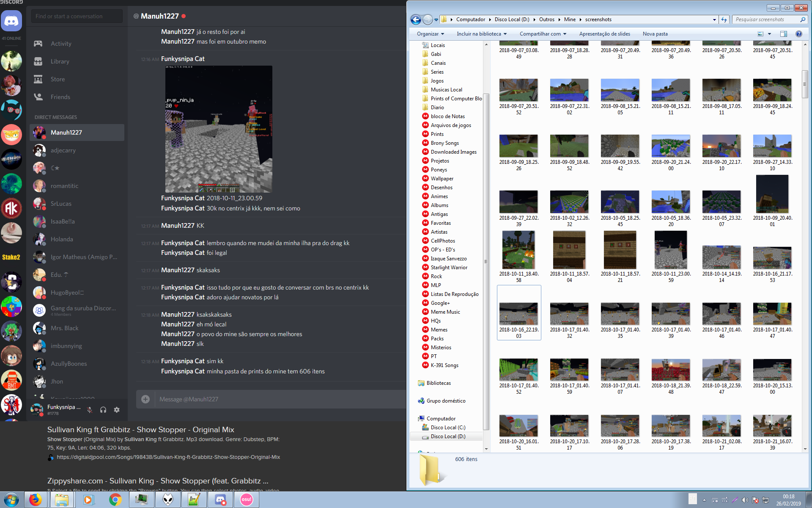Select thumbnail 2018-10-16_22.19.03
Viewport: 812px width, 508px height.
518,313
